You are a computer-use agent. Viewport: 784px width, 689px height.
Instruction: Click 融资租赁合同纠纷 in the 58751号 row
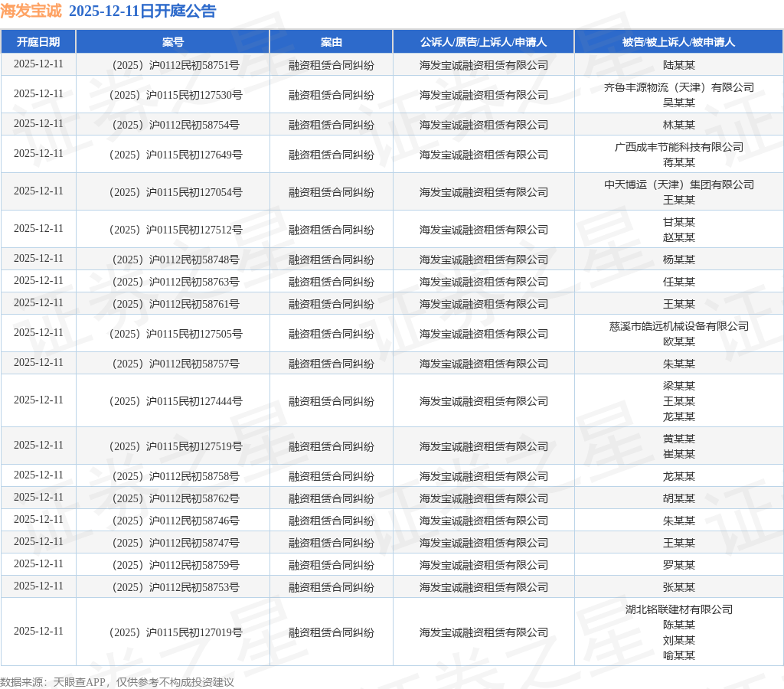pyautogui.click(x=331, y=65)
